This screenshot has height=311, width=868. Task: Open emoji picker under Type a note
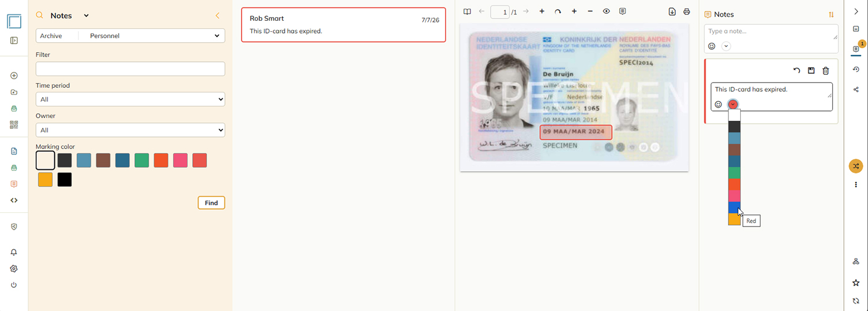(x=712, y=46)
